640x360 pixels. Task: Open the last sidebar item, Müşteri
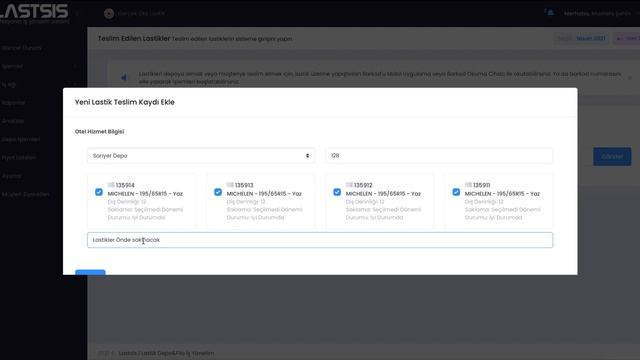(26, 194)
